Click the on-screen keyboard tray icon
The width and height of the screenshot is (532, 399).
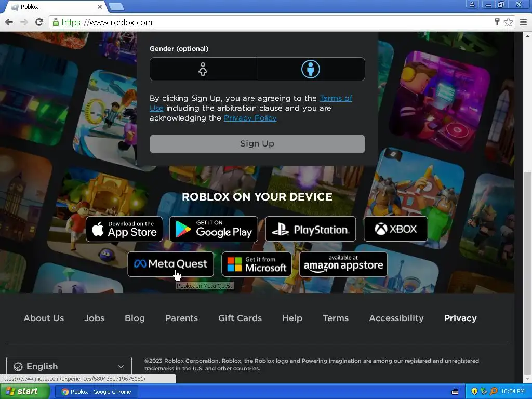tap(455, 392)
